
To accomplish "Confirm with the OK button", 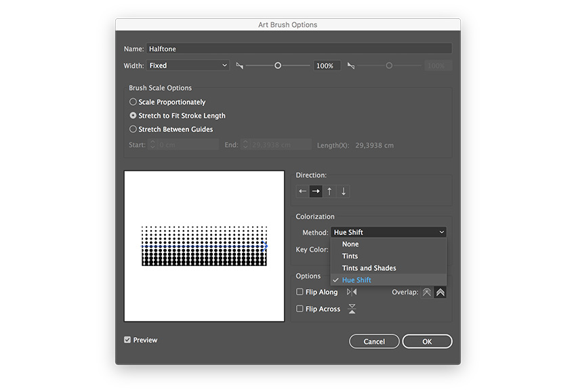I will [427, 341].
